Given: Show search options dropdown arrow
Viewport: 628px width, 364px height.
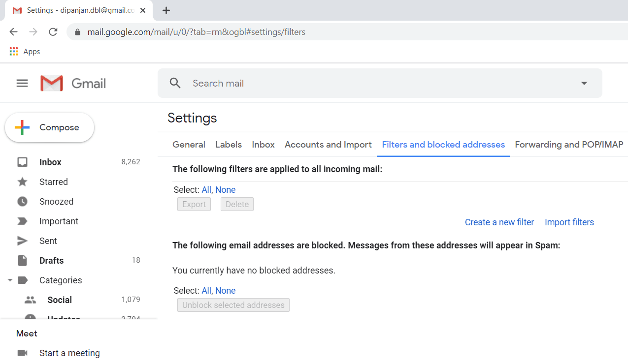Looking at the screenshot, I should [x=584, y=83].
